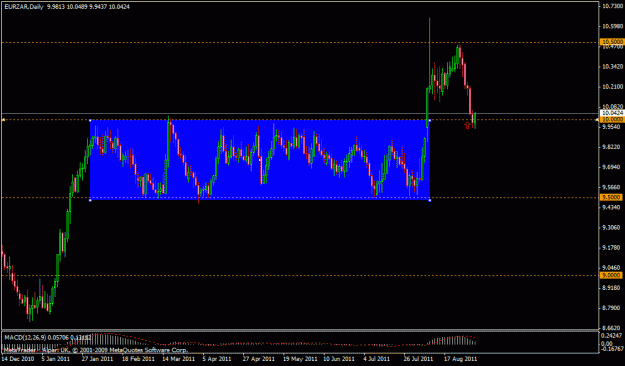This screenshot has width=625, height=366.
Task: Click the rectangle's center move handle
Action: (260, 160)
